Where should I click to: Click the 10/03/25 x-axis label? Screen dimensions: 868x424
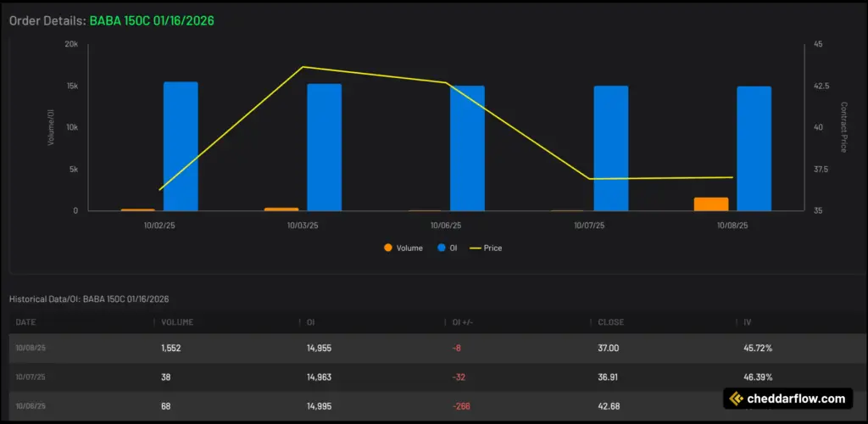303,226
